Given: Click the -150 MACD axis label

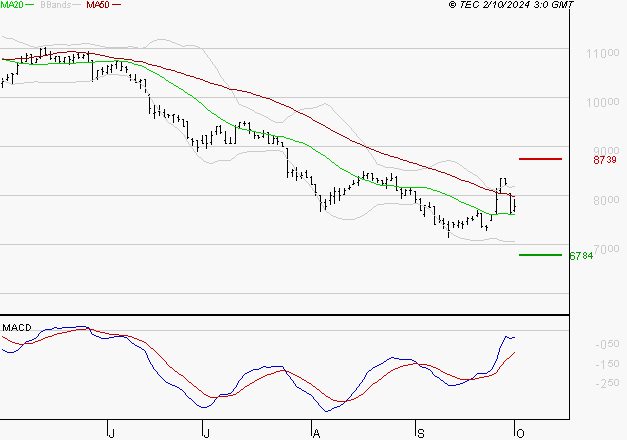Looking at the screenshot, I should point(607,364).
